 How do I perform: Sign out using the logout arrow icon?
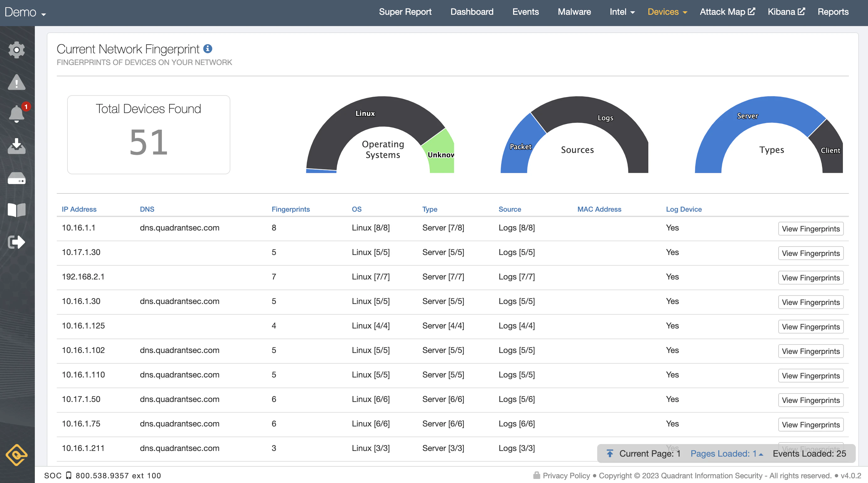pyautogui.click(x=17, y=241)
